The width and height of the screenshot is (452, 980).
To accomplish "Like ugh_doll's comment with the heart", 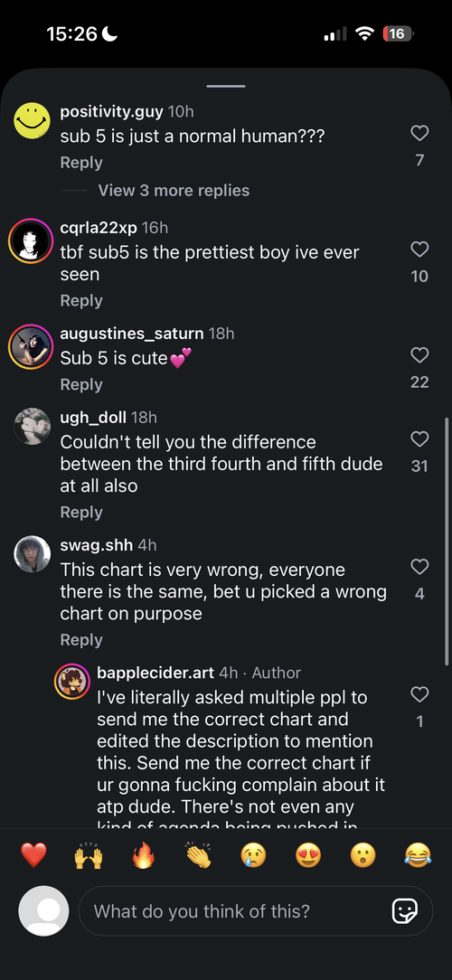I will (419, 438).
